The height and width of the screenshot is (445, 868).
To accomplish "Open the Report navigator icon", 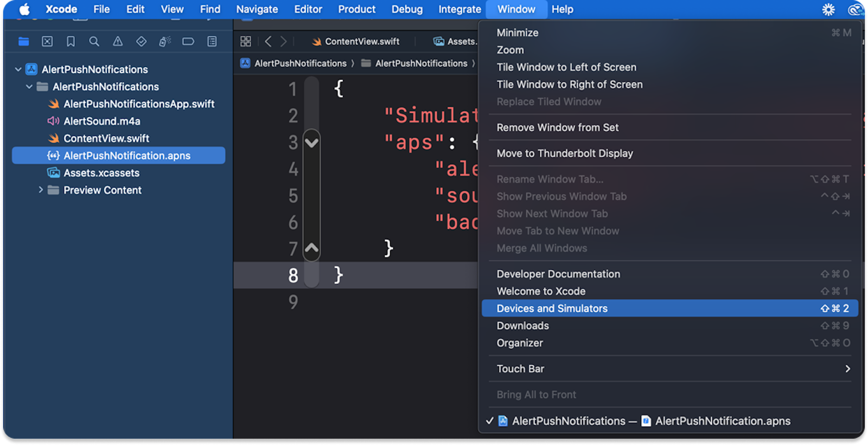I will (x=212, y=41).
